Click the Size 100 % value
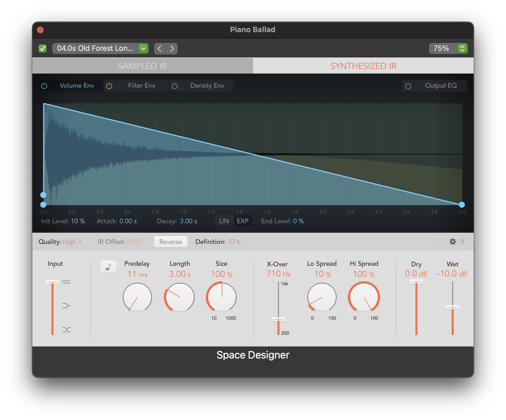Screen dimensions: 506x420 [222, 274]
